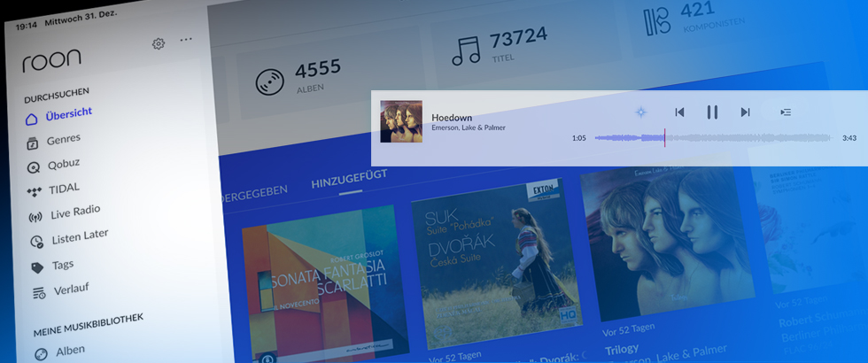Skip to the previous track
Image resolution: width=868 pixels, height=363 pixels.
tap(680, 112)
